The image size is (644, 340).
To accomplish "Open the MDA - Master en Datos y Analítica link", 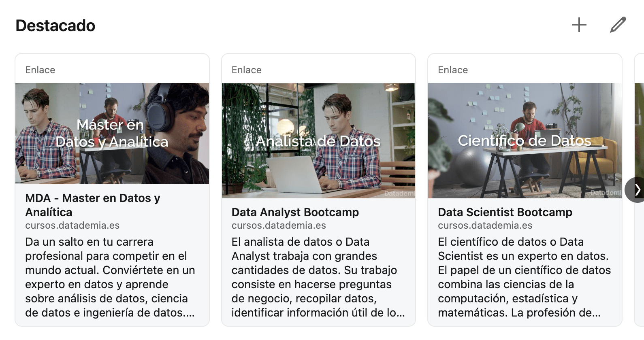I will click(x=93, y=205).
